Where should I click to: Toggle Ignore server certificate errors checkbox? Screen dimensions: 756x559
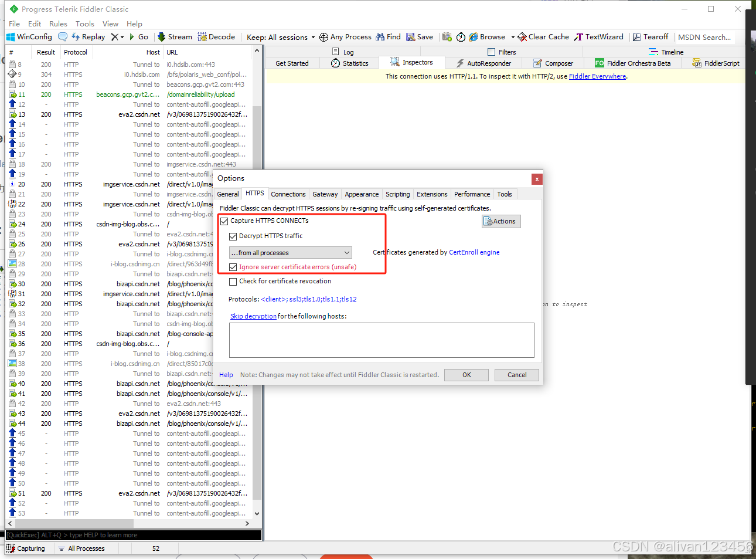(233, 267)
